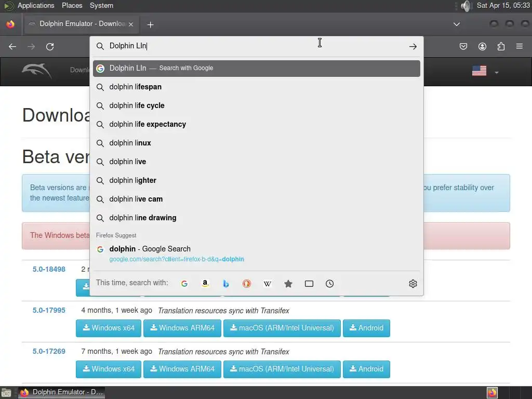The width and height of the screenshot is (532, 399).
Task: Download Windows x64 for 5.0-17269
Action: click(x=109, y=369)
